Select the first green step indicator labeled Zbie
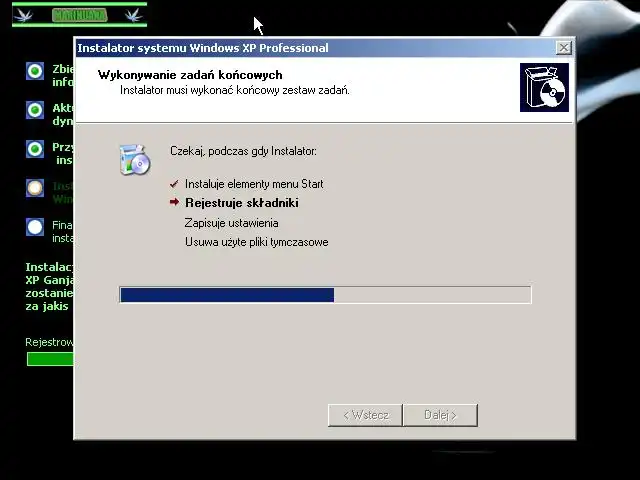The width and height of the screenshot is (640, 480). point(35,71)
